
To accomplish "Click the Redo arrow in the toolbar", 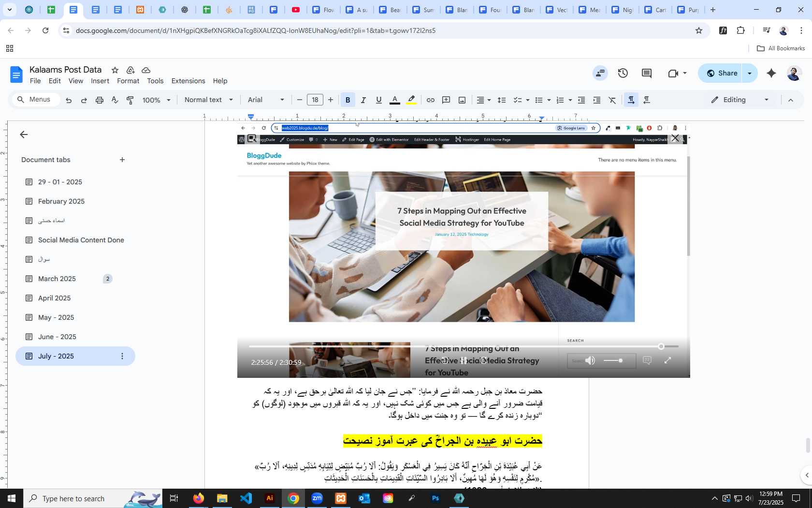I will 84,100.
